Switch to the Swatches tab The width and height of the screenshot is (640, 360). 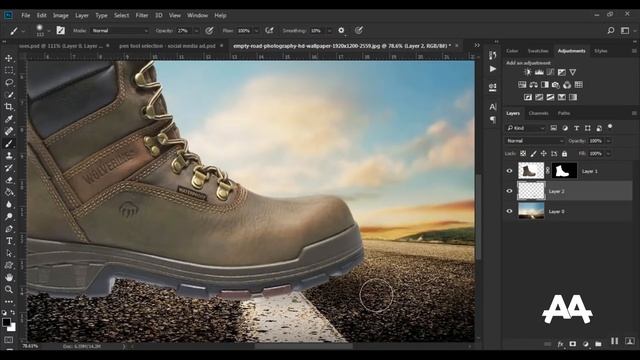click(538, 51)
